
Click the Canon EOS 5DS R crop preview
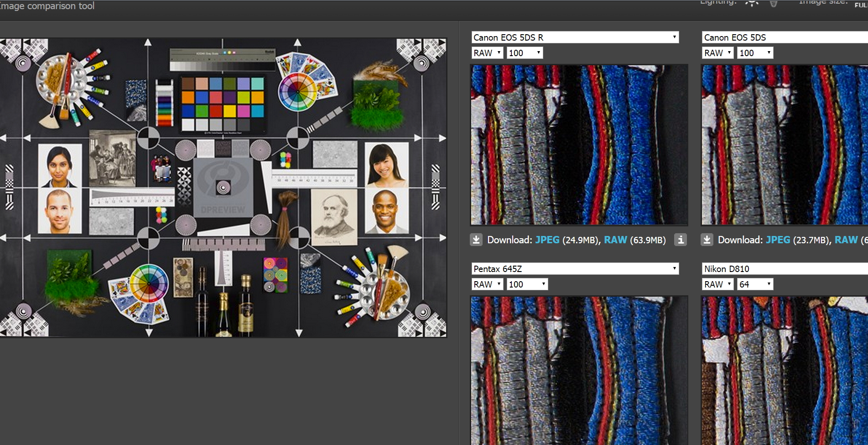point(579,145)
